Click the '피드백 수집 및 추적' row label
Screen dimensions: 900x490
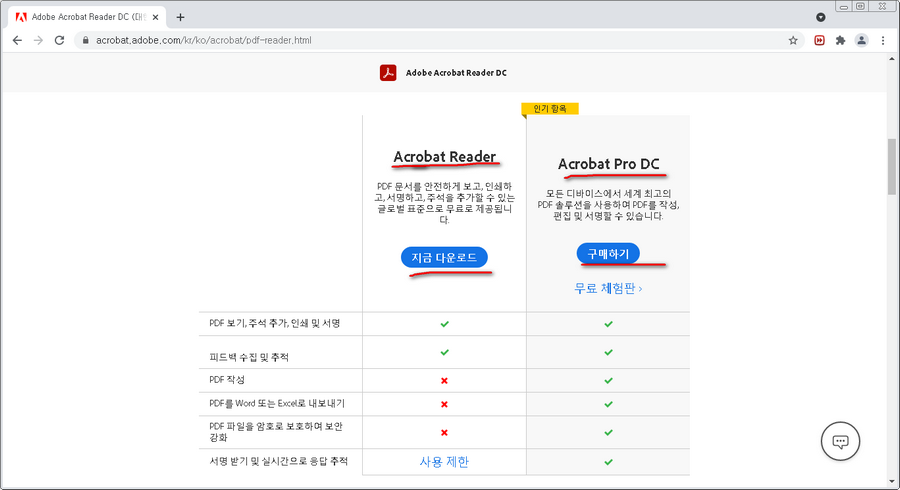[249, 357]
